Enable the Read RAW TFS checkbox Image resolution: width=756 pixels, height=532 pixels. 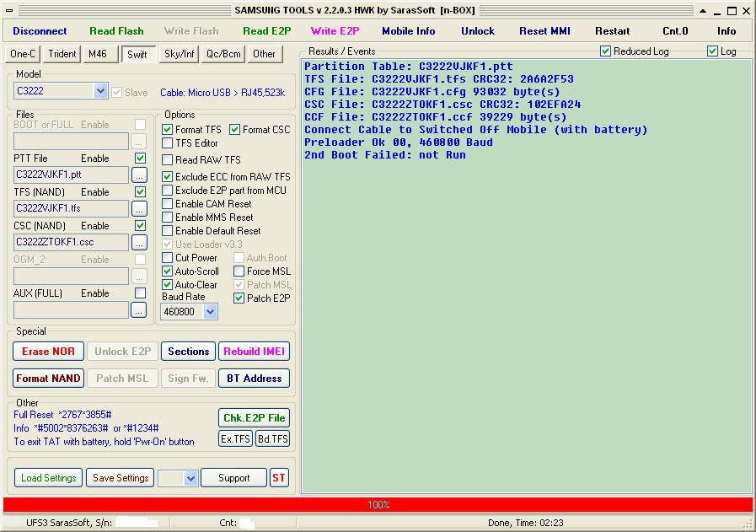tap(168, 160)
